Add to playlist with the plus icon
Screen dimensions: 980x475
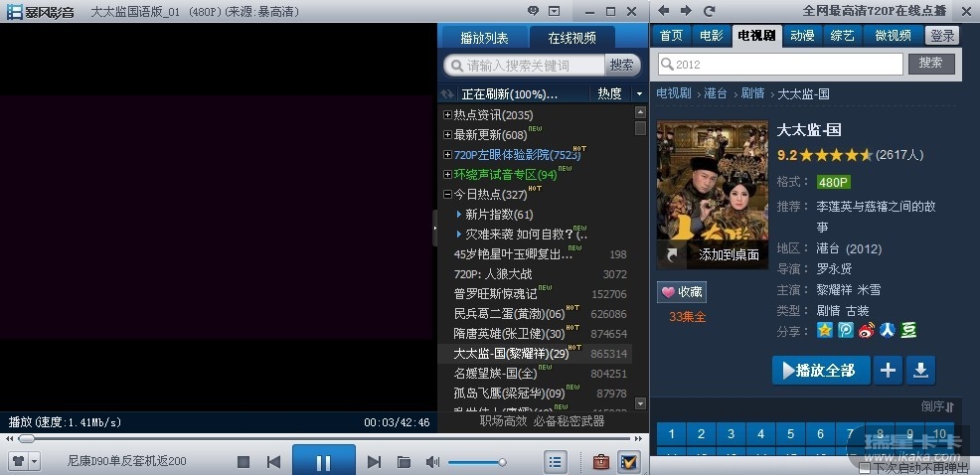888,371
